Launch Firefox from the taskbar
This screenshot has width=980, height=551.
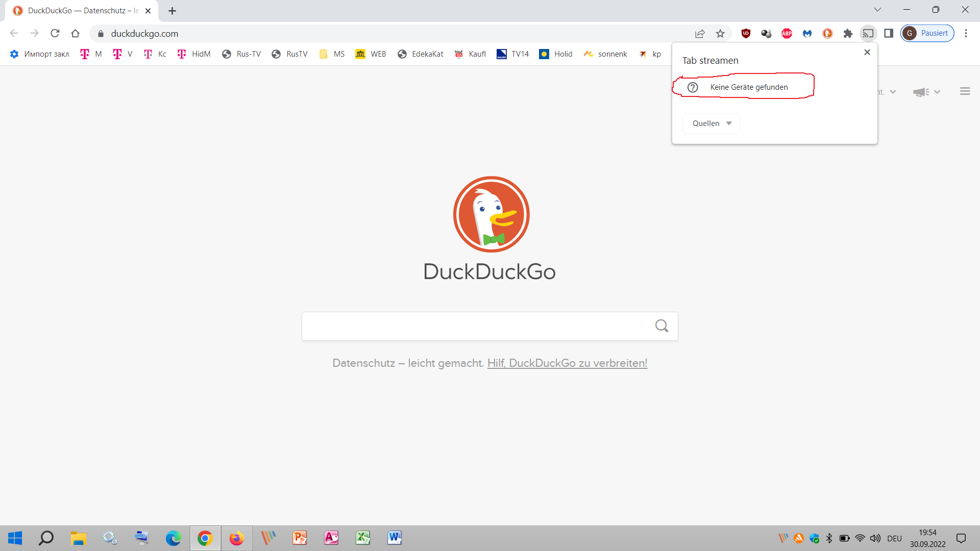tap(236, 538)
